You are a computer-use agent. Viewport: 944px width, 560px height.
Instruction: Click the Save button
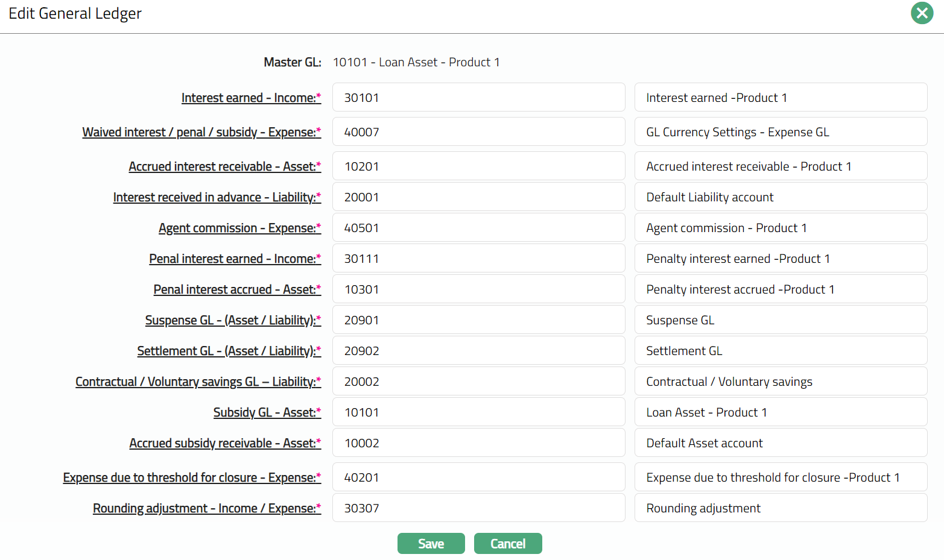click(x=431, y=543)
